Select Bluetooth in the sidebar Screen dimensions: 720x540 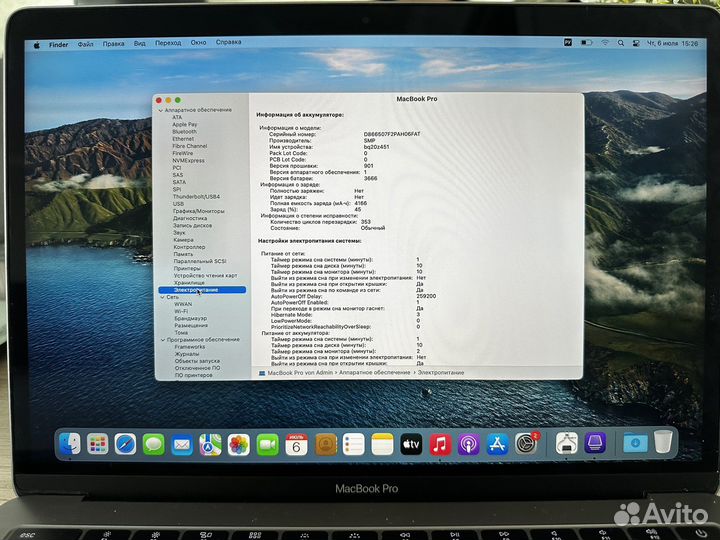pos(185,131)
